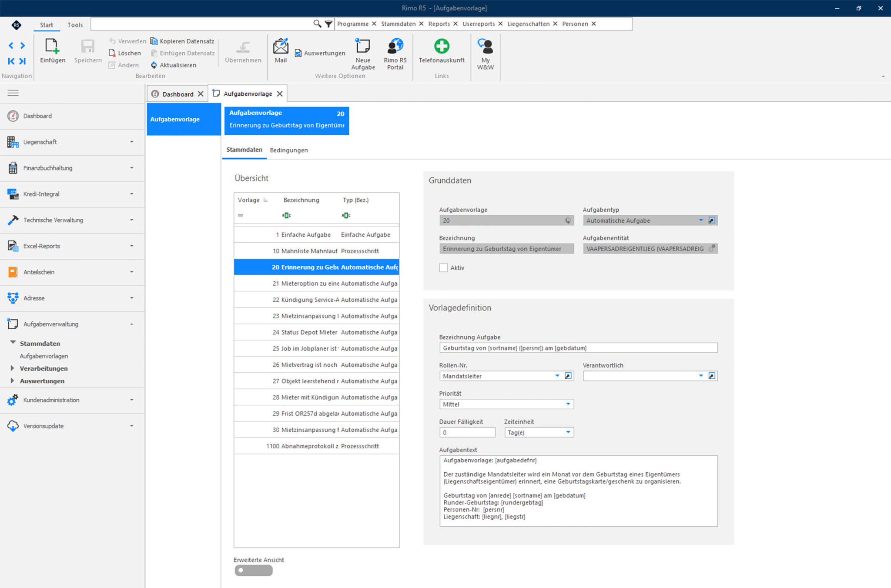Image resolution: width=891 pixels, height=588 pixels.
Task: Open the Mail icon in ribbon
Action: point(281,46)
